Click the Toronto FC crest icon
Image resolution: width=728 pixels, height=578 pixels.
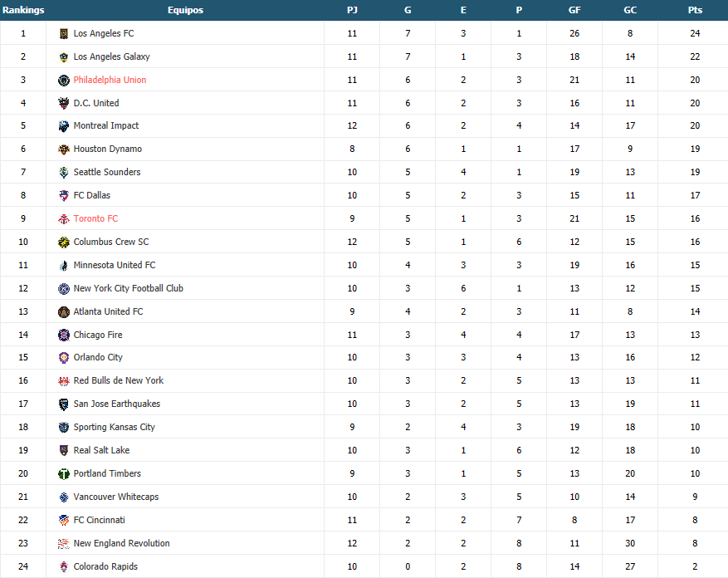point(64,219)
